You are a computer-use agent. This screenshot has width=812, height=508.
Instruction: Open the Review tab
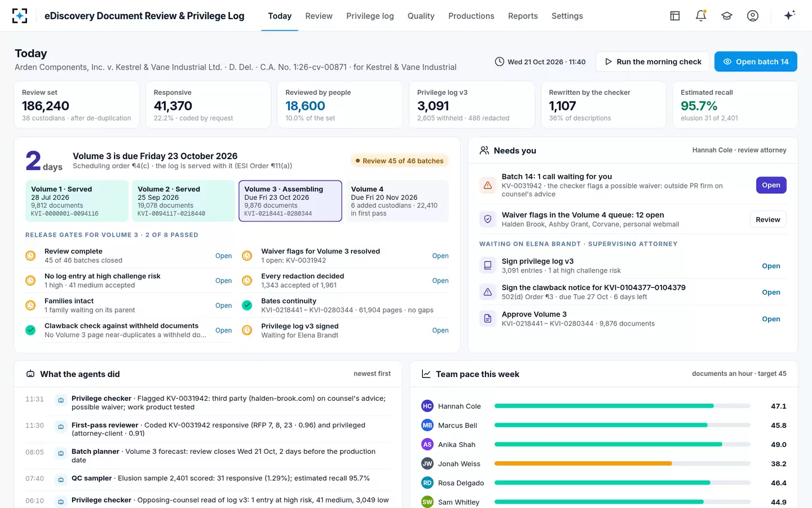tap(319, 16)
